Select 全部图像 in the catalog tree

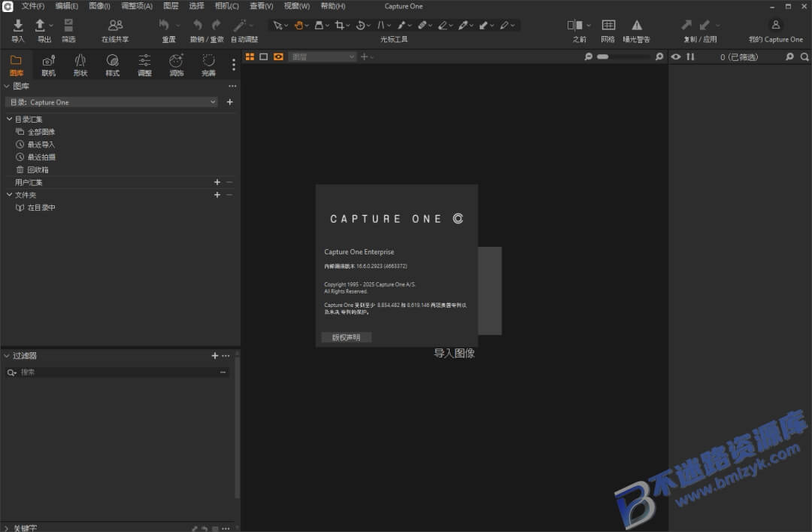tap(41, 132)
